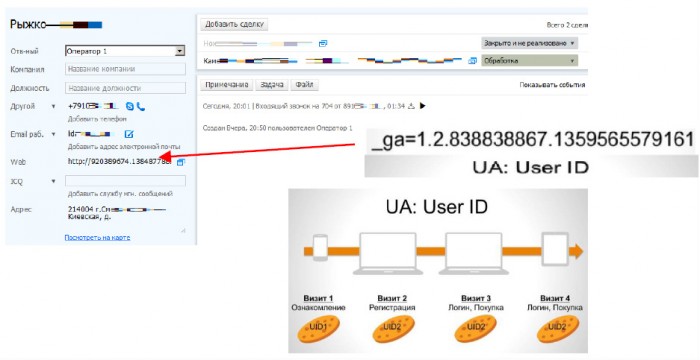
Task: Click the Добавить сделку button
Action: click(x=234, y=24)
